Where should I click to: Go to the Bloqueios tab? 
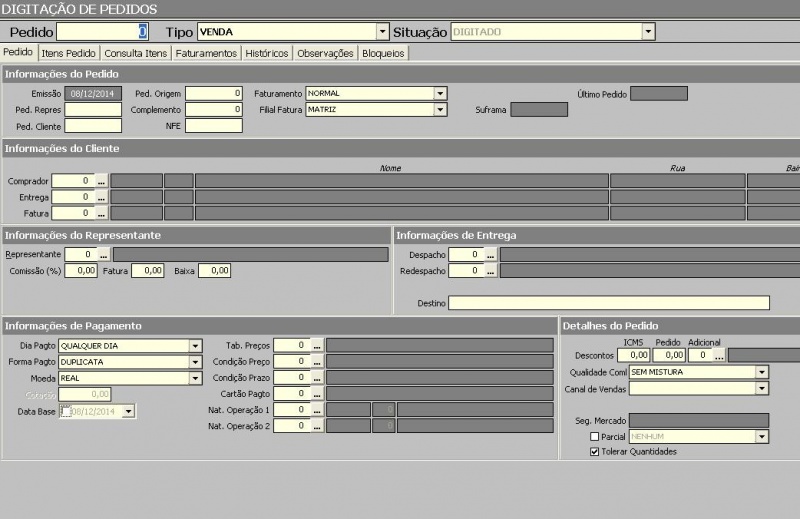[x=383, y=53]
